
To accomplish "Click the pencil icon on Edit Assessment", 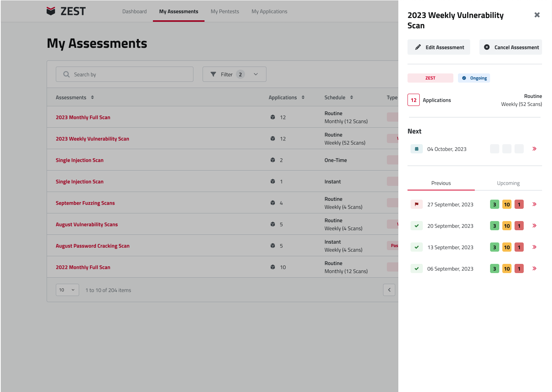I will [418, 47].
